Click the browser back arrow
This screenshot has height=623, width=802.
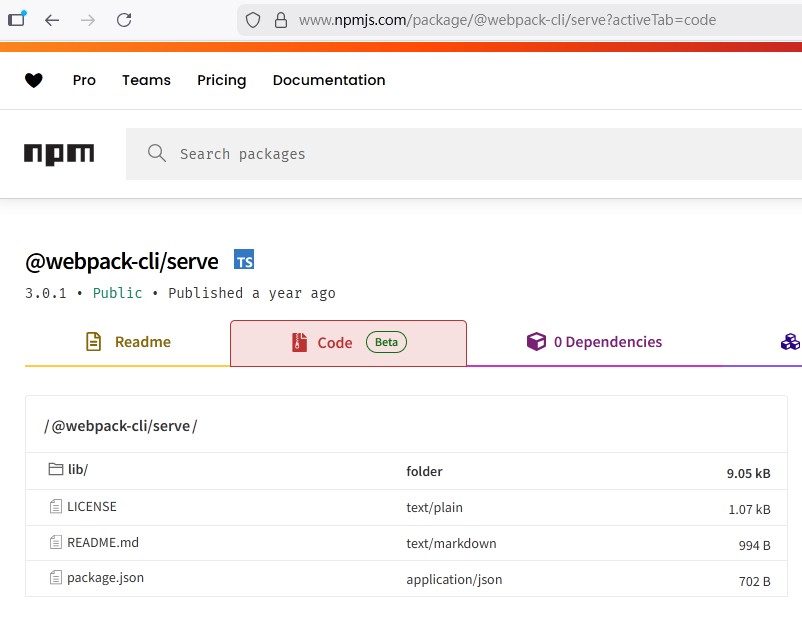click(x=52, y=20)
